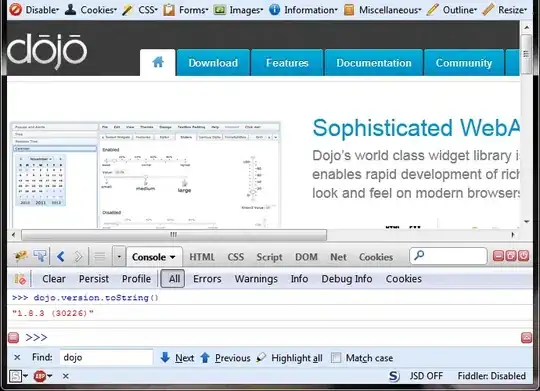Click the break on all errors icon

tap(20, 279)
